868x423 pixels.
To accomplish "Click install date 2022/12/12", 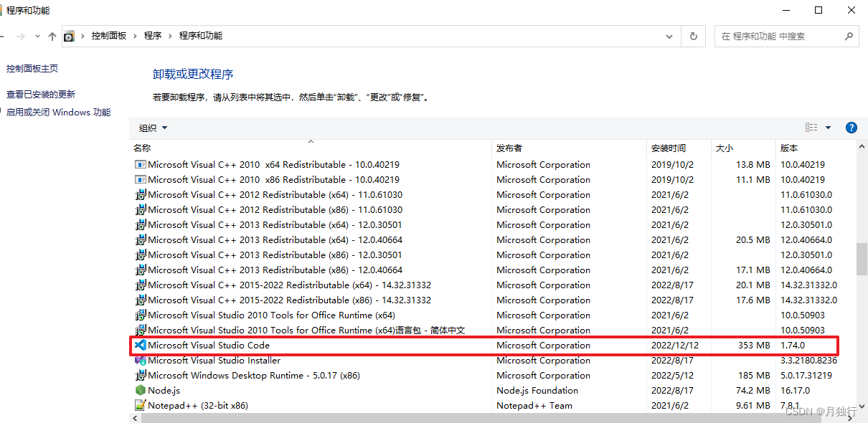I will coord(675,346).
